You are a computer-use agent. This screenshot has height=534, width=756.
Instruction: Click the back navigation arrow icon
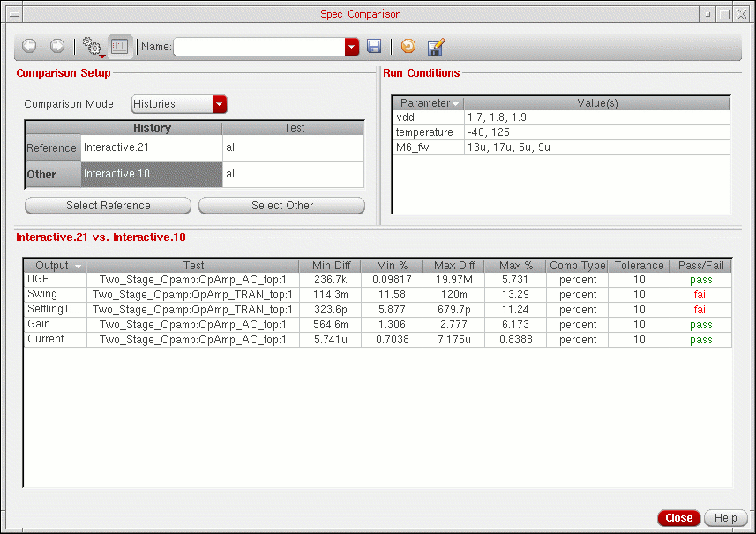tap(29, 46)
